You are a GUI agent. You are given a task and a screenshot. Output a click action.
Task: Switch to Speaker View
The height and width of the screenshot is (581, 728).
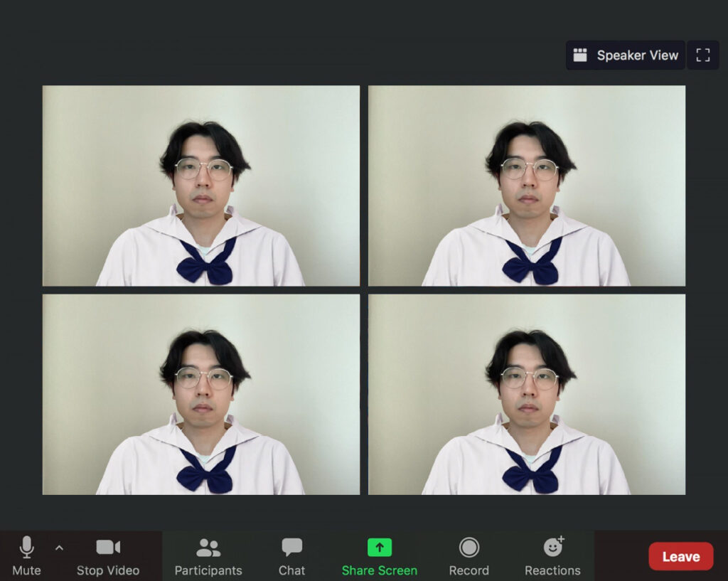625,55
